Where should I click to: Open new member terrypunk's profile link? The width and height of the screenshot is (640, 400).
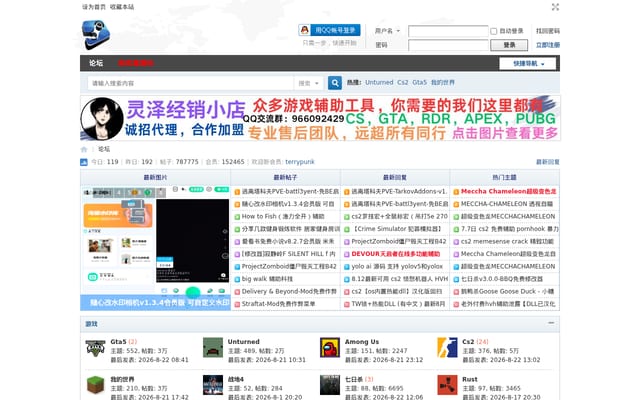(300, 162)
